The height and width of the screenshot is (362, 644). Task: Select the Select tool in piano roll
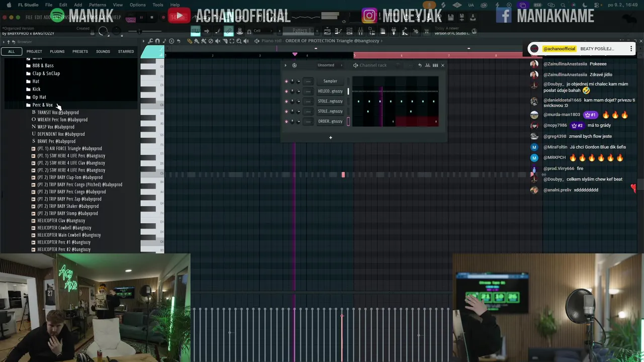tap(232, 41)
